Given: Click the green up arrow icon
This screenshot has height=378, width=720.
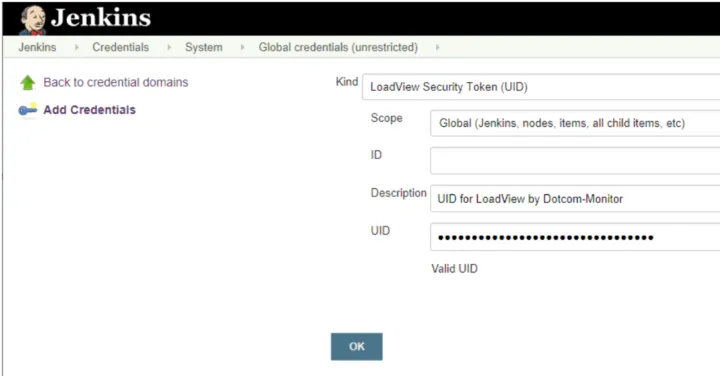Looking at the screenshot, I should click(x=28, y=83).
